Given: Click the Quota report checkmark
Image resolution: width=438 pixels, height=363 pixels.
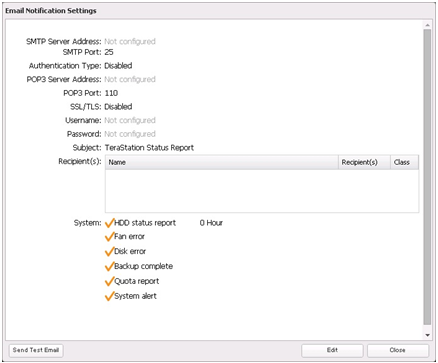Looking at the screenshot, I should pyautogui.click(x=109, y=281).
